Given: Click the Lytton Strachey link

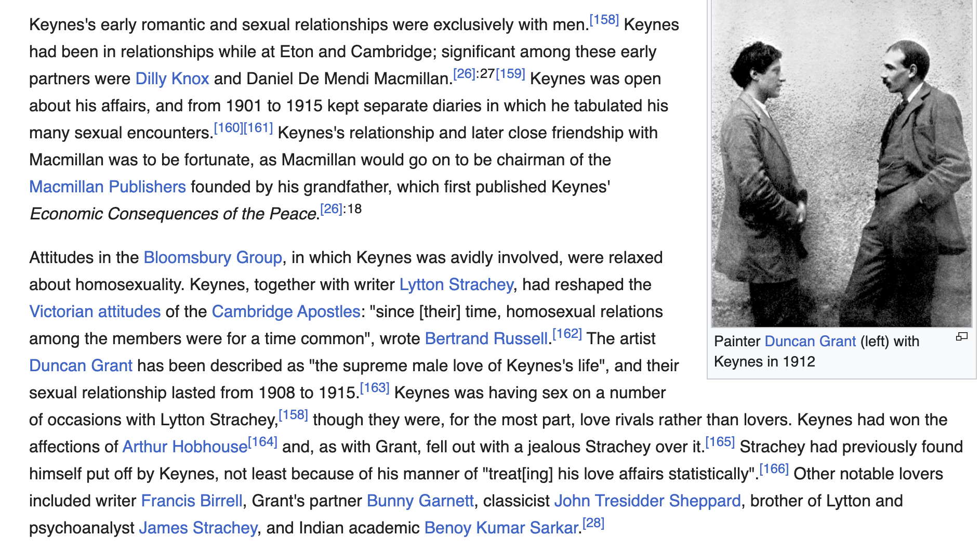Looking at the screenshot, I should click(456, 285).
